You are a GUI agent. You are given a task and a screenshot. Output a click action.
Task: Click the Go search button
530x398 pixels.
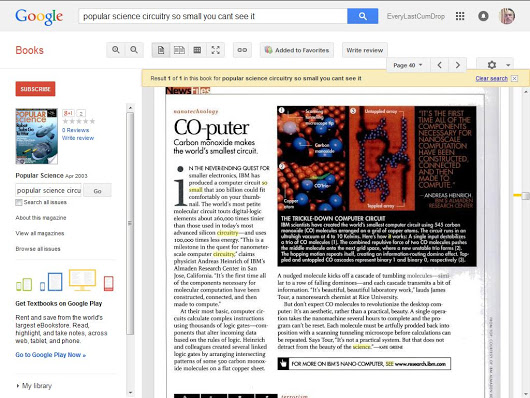click(x=97, y=191)
